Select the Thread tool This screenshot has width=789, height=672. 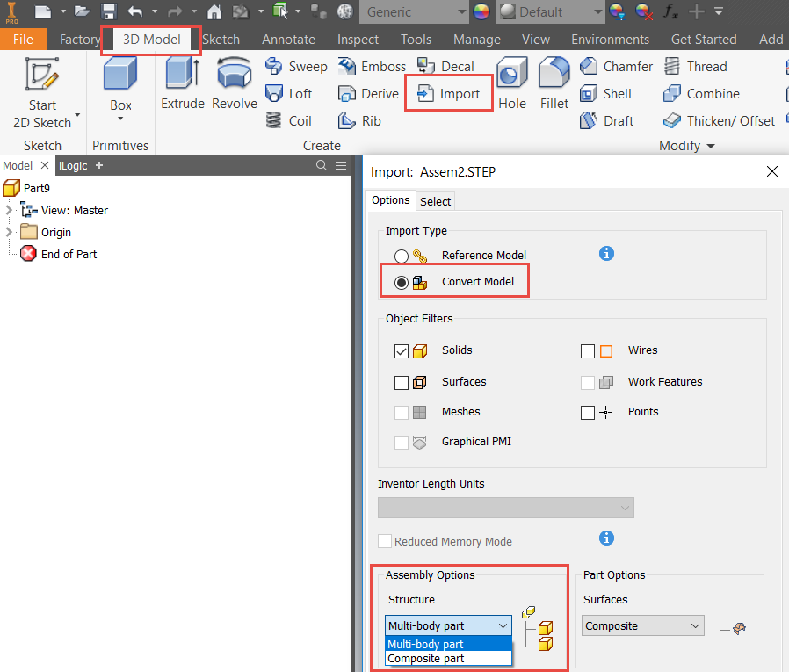pos(695,67)
